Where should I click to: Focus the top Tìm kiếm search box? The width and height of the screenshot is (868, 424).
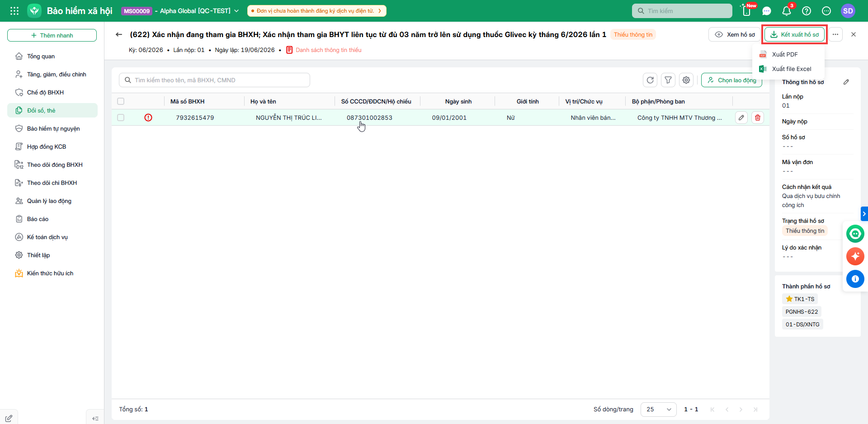682,11
